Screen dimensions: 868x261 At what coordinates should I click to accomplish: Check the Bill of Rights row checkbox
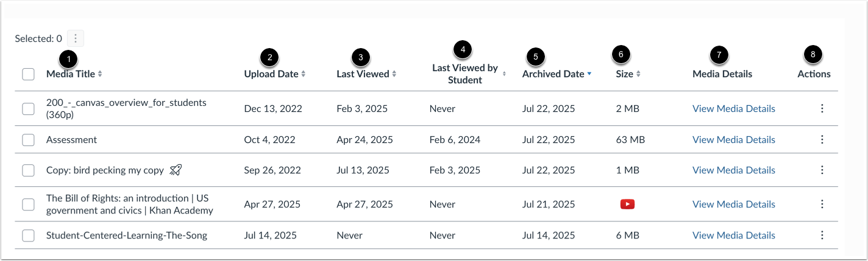pyautogui.click(x=28, y=204)
